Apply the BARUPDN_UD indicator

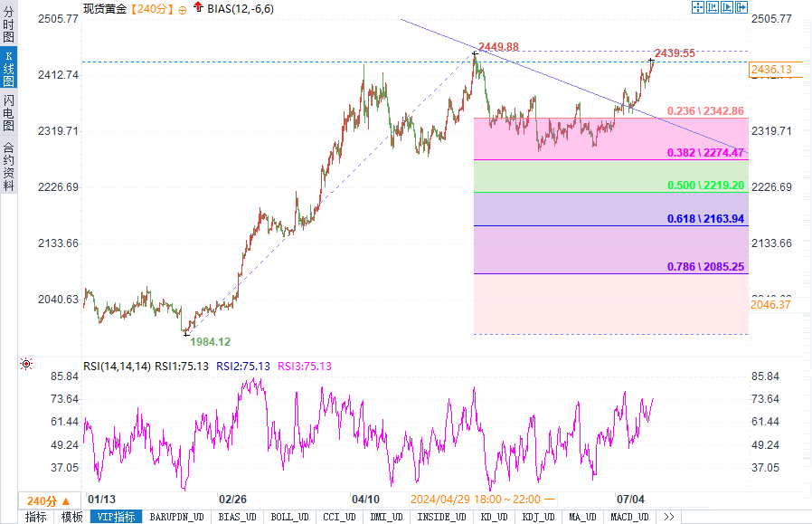(176, 517)
